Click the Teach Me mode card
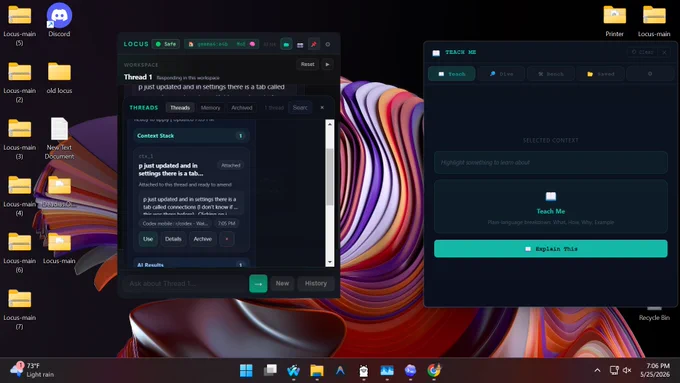The image size is (680, 383). 551,207
